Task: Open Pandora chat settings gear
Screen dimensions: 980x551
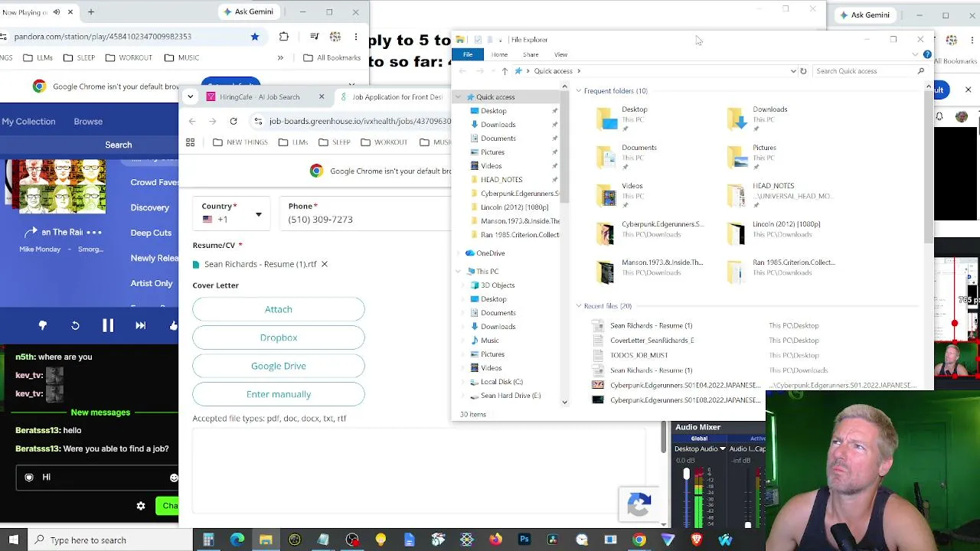Action: click(141, 506)
